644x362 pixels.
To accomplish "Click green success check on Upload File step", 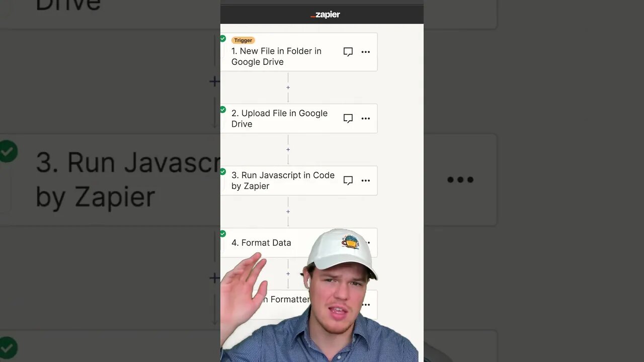I will (x=223, y=110).
